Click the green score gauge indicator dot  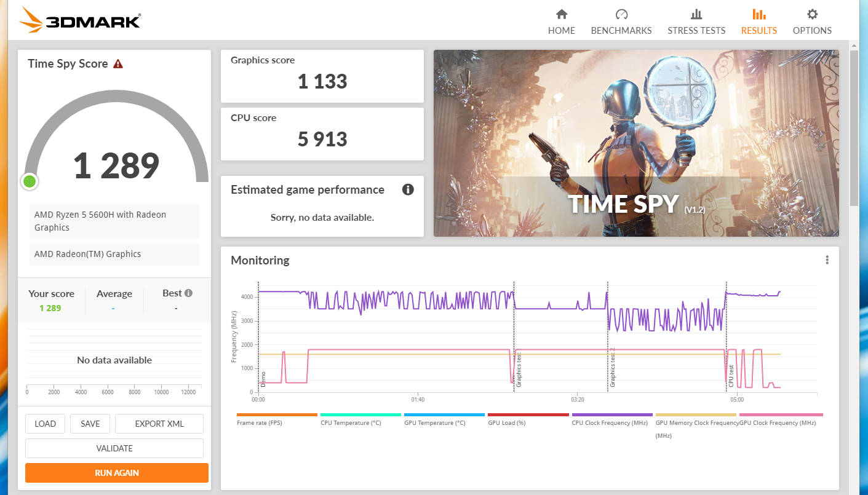coord(30,181)
